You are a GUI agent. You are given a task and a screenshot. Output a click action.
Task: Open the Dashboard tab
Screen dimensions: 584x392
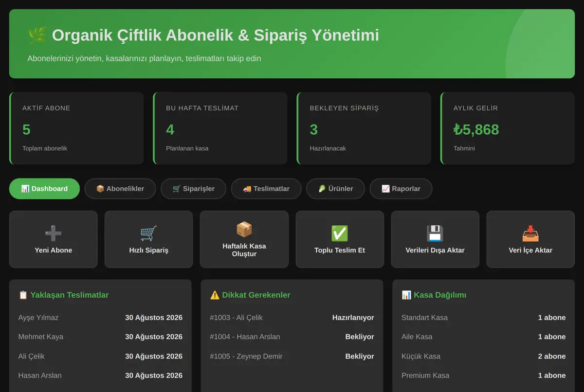coord(44,189)
